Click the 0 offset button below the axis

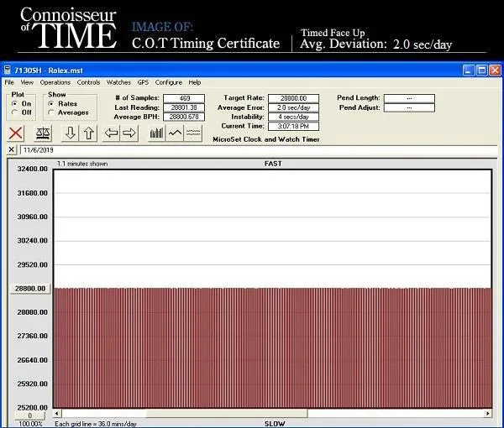29,415
